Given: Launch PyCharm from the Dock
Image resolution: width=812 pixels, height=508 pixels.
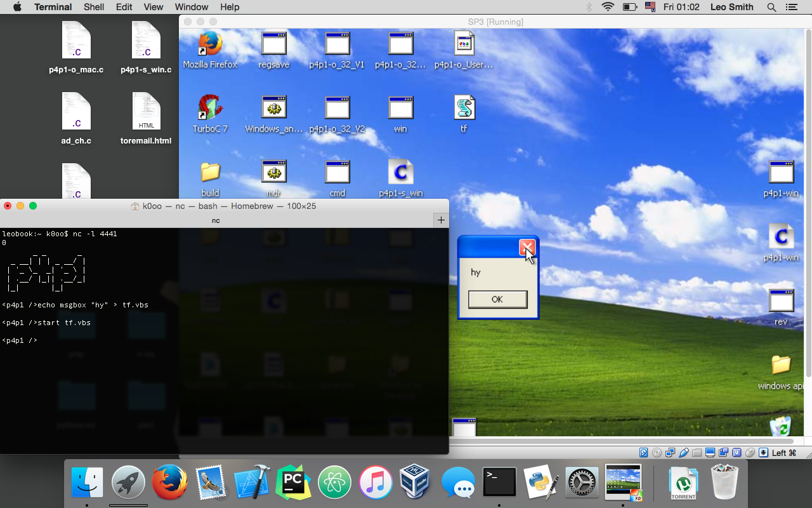Looking at the screenshot, I should point(293,483).
